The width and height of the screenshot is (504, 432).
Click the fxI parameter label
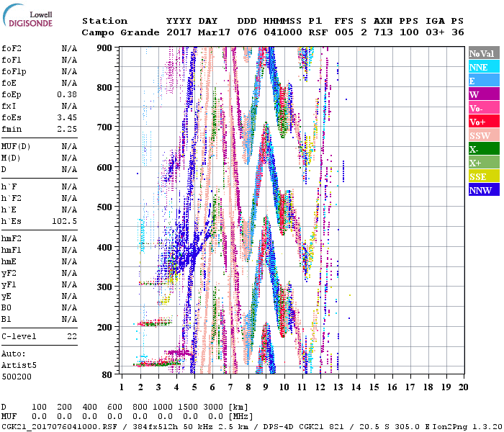tap(9, 106)
